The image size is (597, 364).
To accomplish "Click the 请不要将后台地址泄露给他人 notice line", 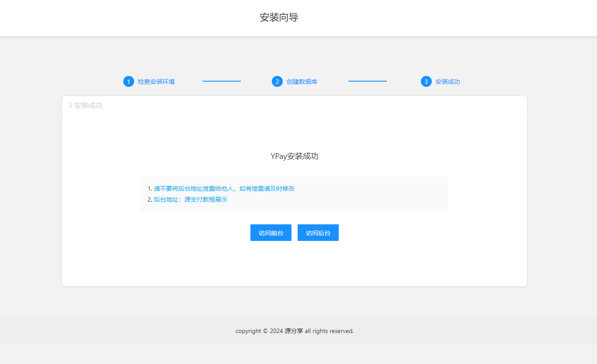I will [224, 189].
